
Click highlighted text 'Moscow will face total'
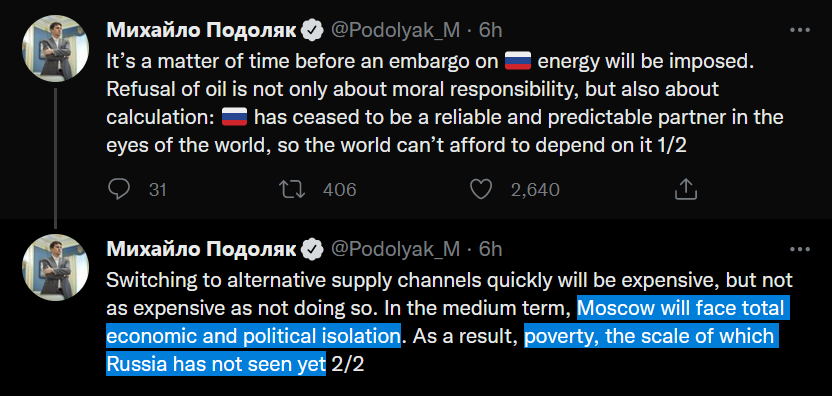pos(683,308)
